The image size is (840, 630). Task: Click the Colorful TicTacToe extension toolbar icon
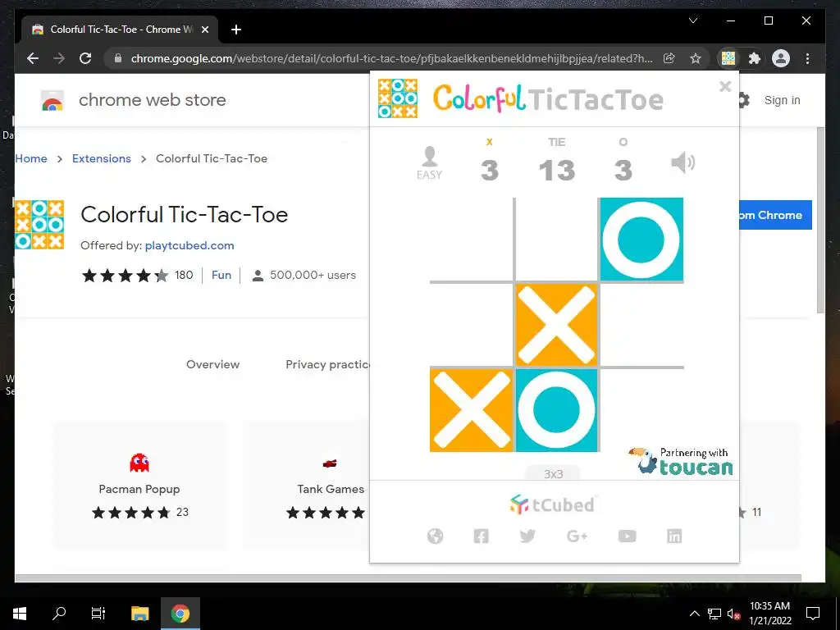click(728, 58)
